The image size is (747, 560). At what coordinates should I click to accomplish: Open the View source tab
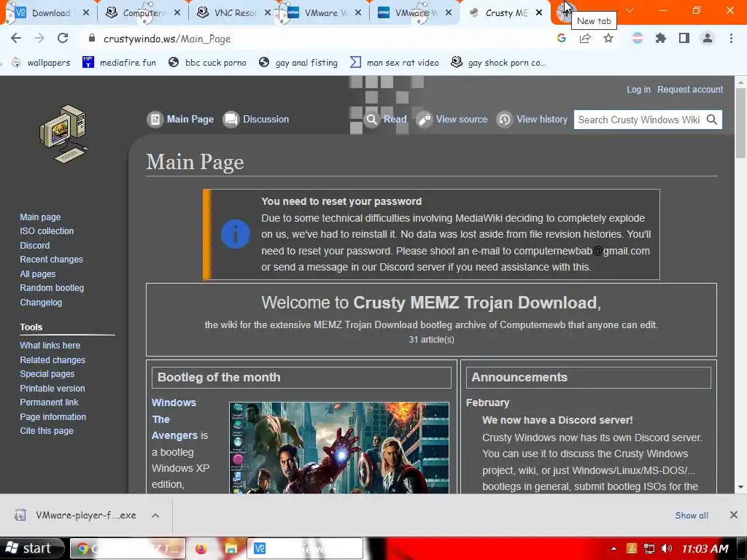click(452, 119)
